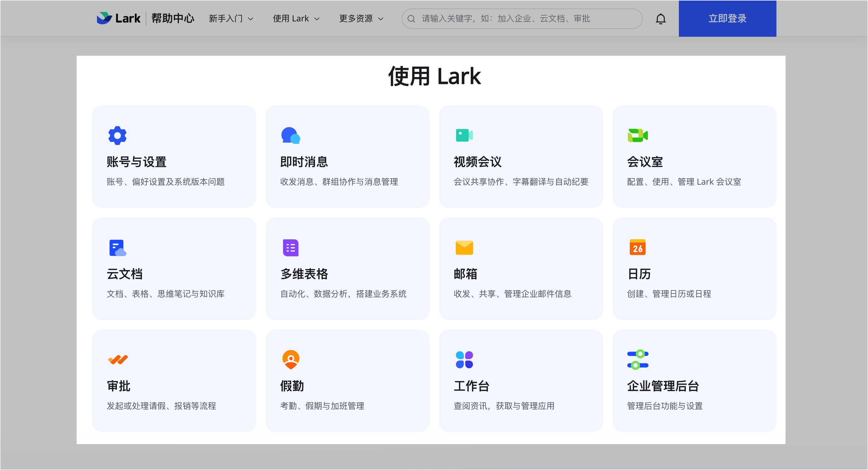This screenshot has width=868, height=470.
Task: Click text 查阅资讯，获取与管理应用
Action: pyautogui.click(x=504, y=406)
